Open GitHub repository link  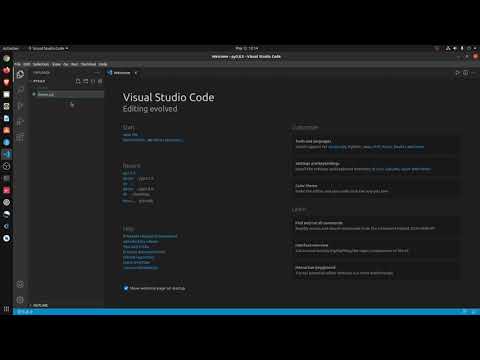coord(138,257)
